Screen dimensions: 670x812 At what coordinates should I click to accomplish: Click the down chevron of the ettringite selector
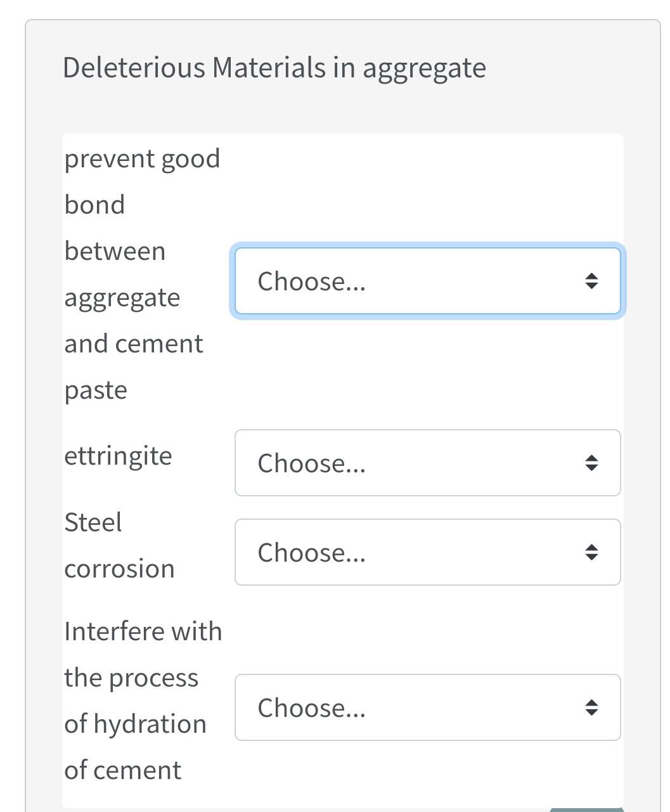pyautogui.click(x=591, y=468)
